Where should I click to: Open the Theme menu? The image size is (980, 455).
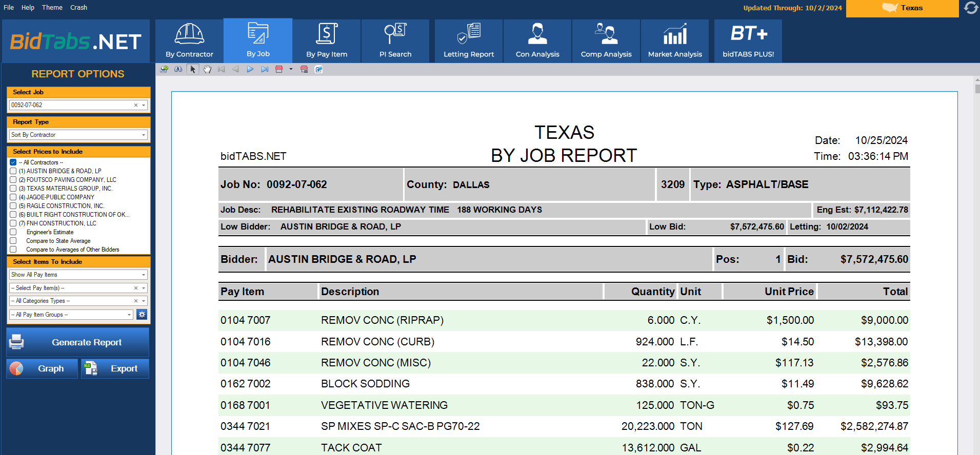point(52,8)
